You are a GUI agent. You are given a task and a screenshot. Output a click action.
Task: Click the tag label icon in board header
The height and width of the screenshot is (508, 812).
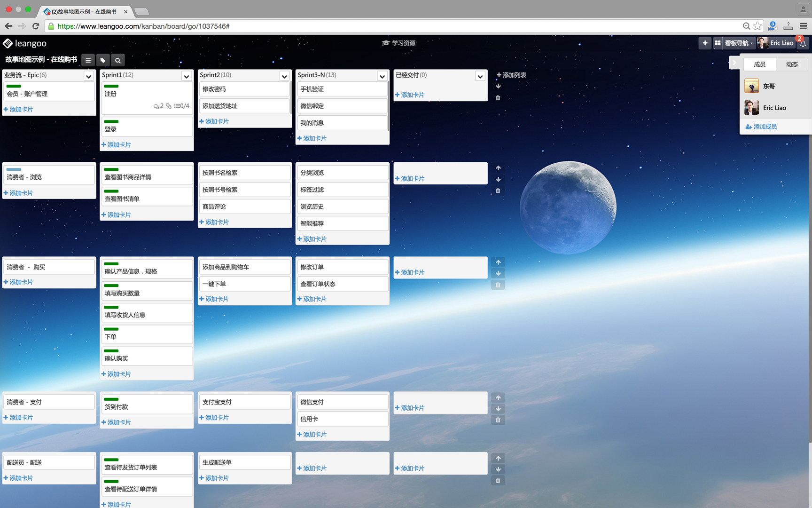103,60
